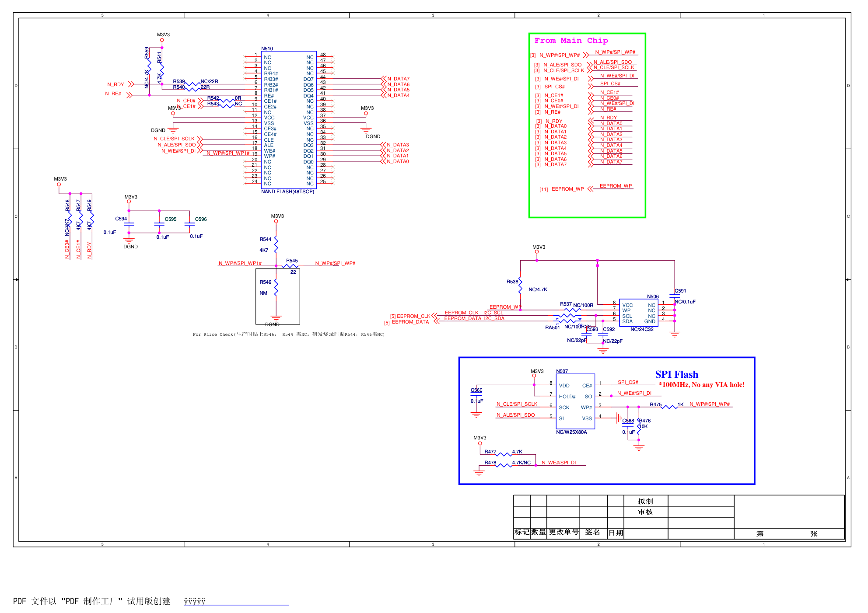Click capacitor label C594
Screen dimensions: 868x613
click(x=121, y=219)
